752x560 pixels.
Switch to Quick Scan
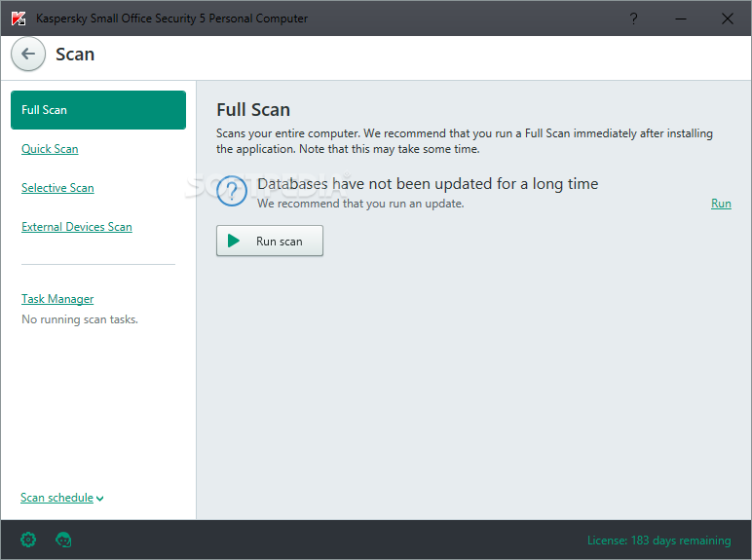50,149
